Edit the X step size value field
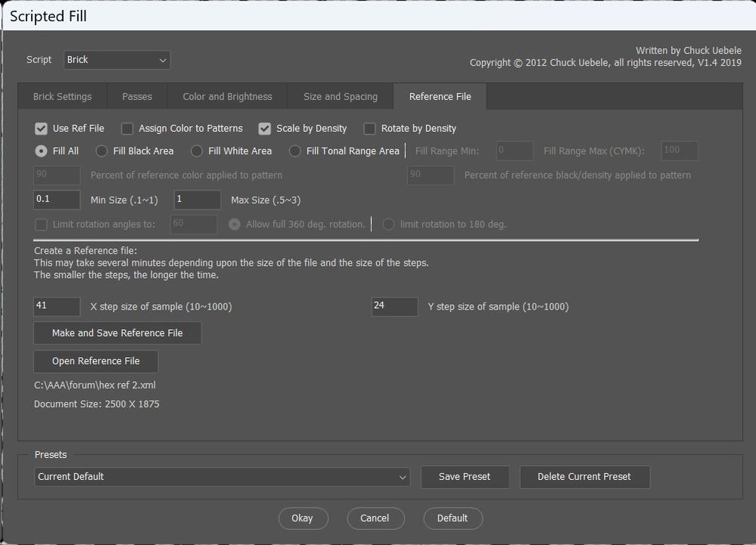 [x=56, y=307]
